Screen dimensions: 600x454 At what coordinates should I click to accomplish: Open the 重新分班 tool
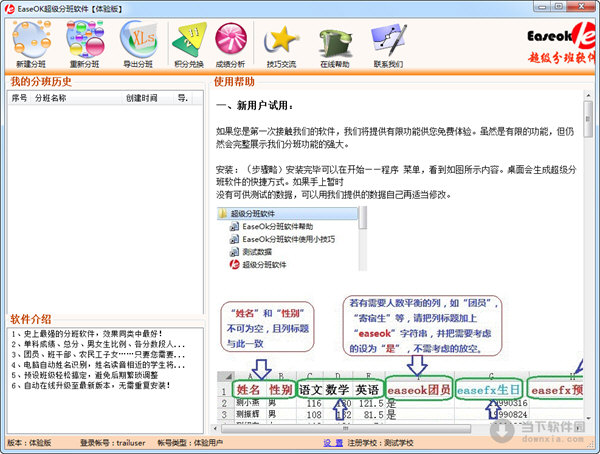[85, 44]
